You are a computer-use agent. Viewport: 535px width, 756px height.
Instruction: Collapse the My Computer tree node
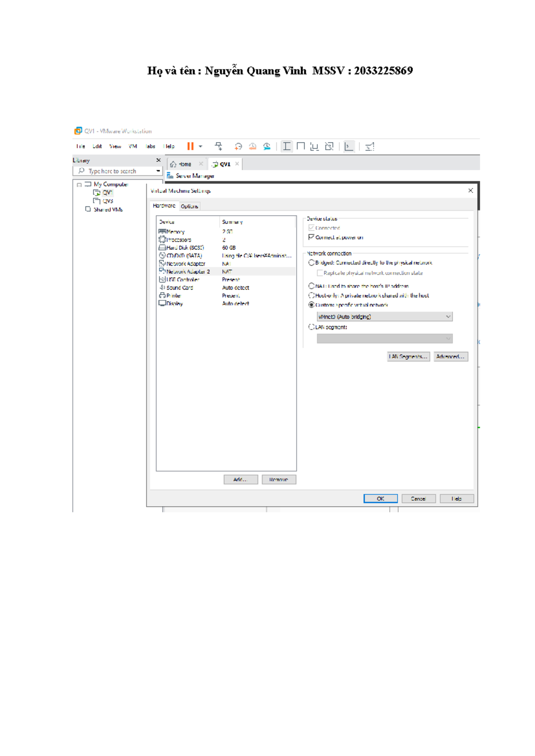[x=79, y=185]
